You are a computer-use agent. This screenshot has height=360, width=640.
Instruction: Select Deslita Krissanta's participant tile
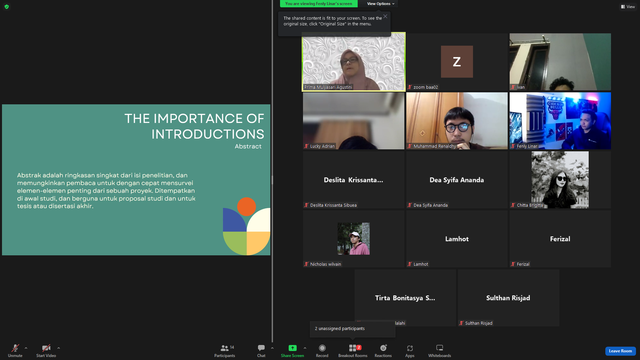tap(353, 180)
